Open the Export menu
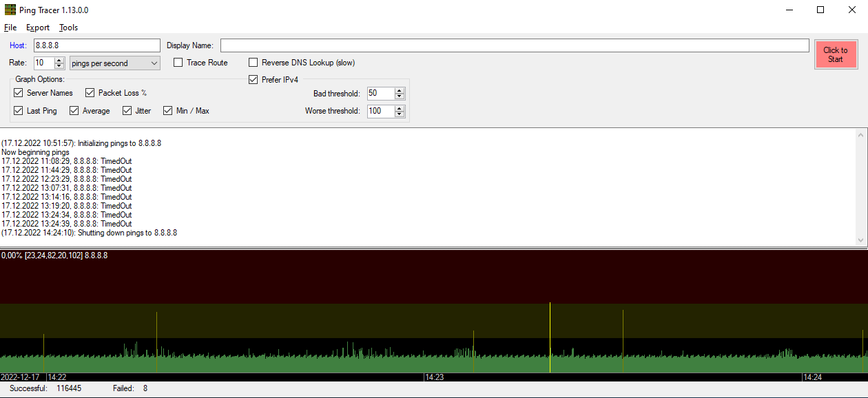868x398 pixels. click(38, 28)
